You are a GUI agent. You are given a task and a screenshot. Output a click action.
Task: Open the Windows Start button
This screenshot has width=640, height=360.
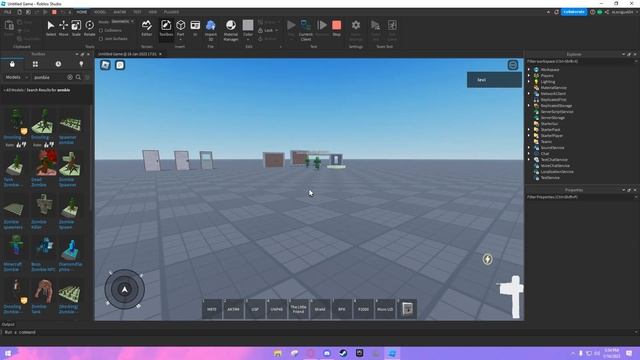click(x=8, y=353)
